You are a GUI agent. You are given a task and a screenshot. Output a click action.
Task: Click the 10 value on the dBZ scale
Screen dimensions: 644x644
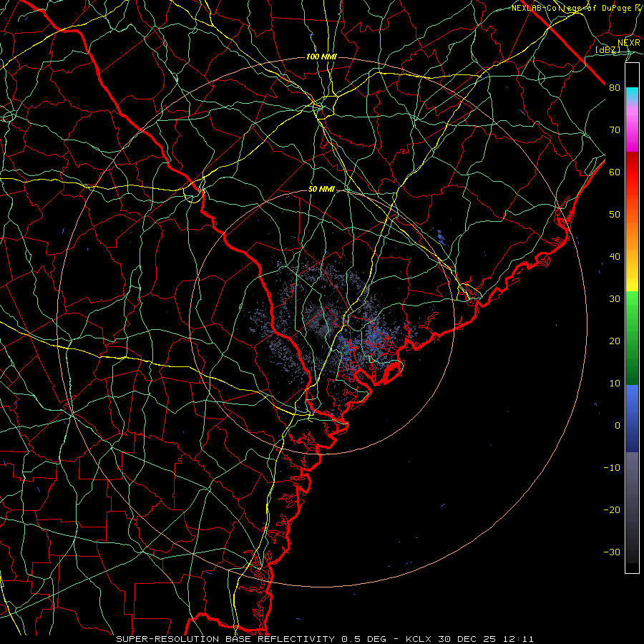click(x=615, y=384)
